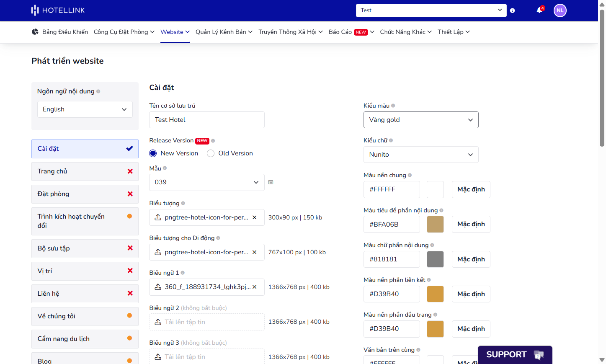
Task: Click info icon next to Màu nền phần đầu trang
Action: [x=435, y=315]
